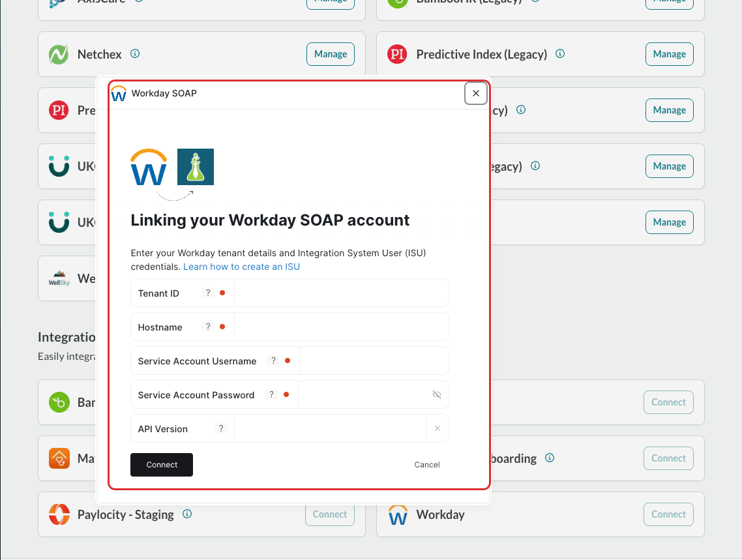Click the Predictive Index (Legacy) logo
This screenshot has width=742, height=560.
pyautogui.click(x=397, y=54)
